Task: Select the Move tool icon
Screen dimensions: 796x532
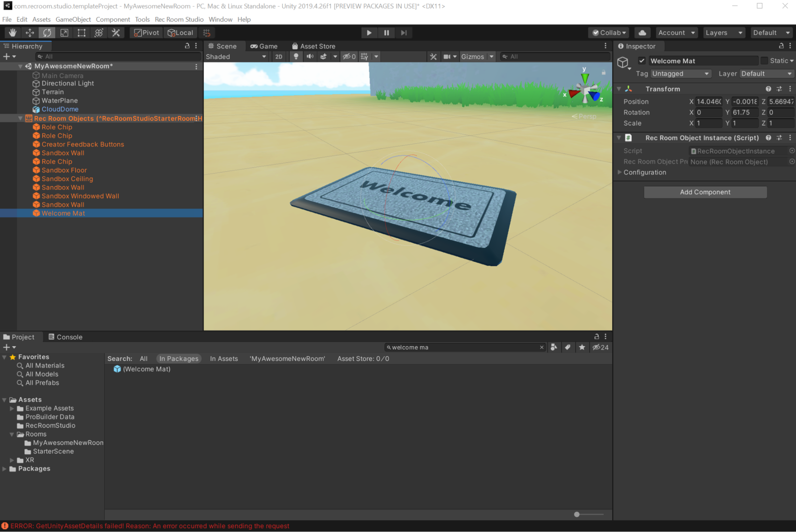Action: 30,33
